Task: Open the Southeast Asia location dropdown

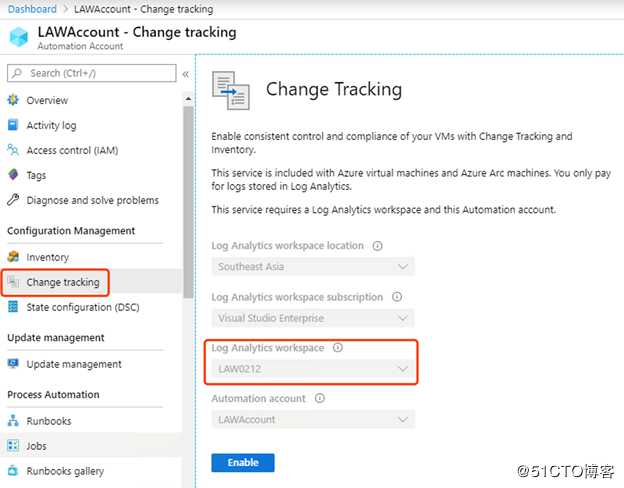Action: coord(313,266)
